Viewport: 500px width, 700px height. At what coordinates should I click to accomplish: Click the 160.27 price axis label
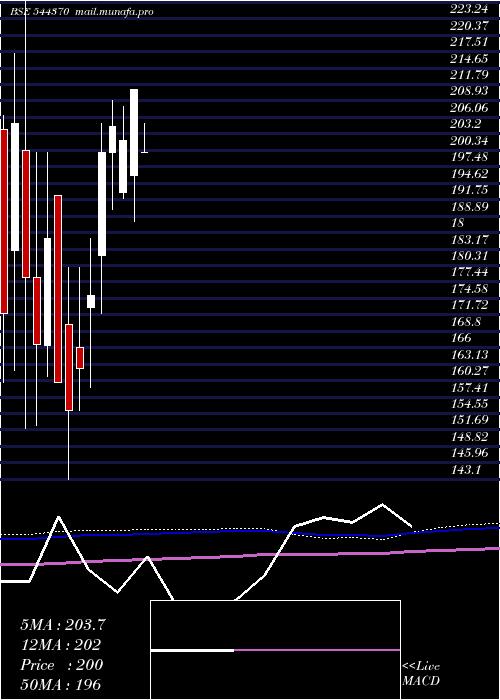(468, 371)
